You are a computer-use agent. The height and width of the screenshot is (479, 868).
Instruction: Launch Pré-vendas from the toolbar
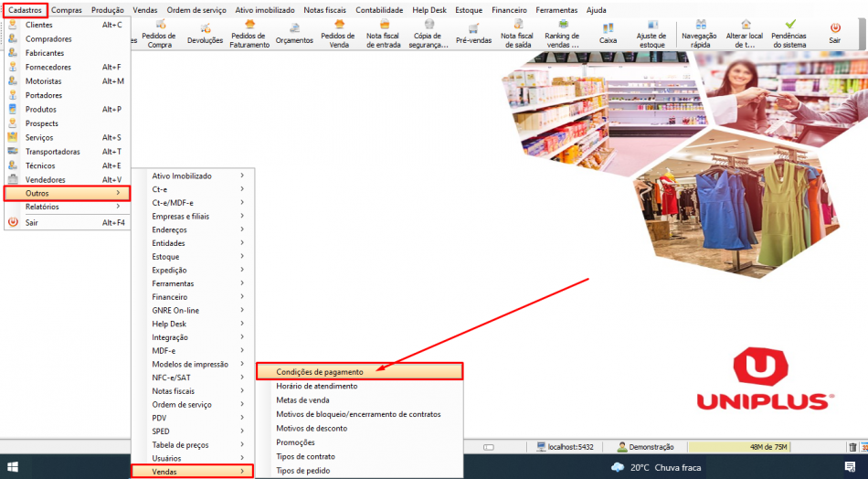473,34
